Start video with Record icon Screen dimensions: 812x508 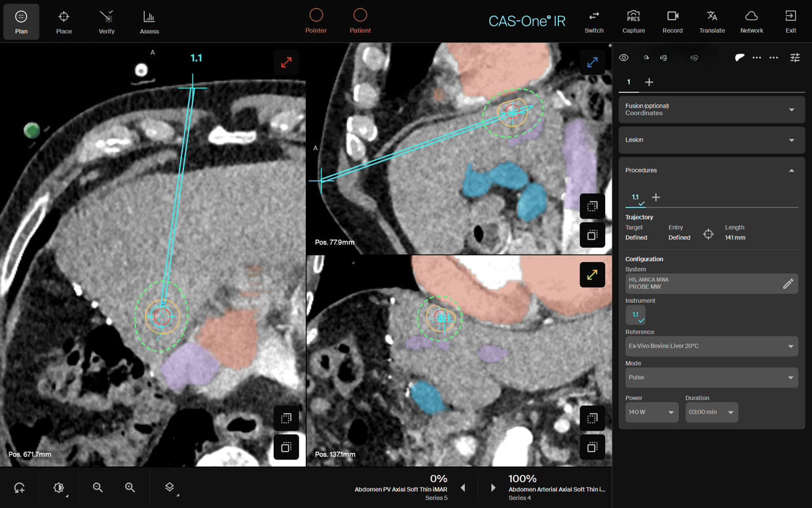(x=673, y=22)
